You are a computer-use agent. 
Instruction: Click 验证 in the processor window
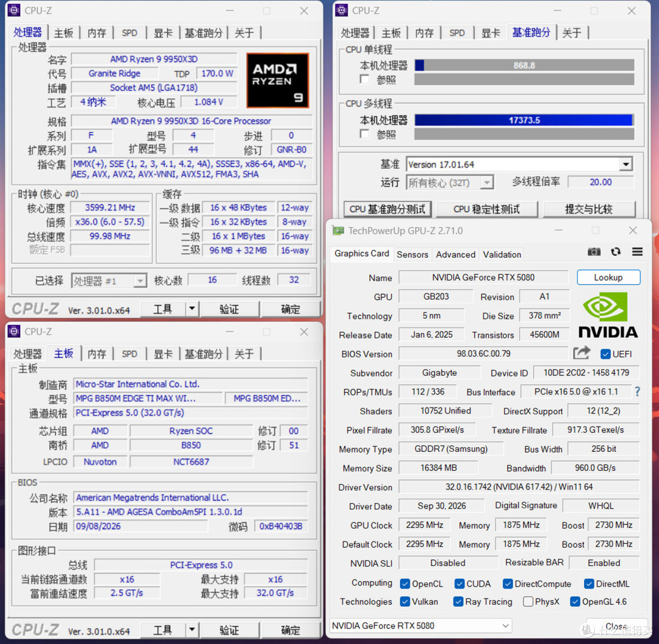click(x=229, y=309)
